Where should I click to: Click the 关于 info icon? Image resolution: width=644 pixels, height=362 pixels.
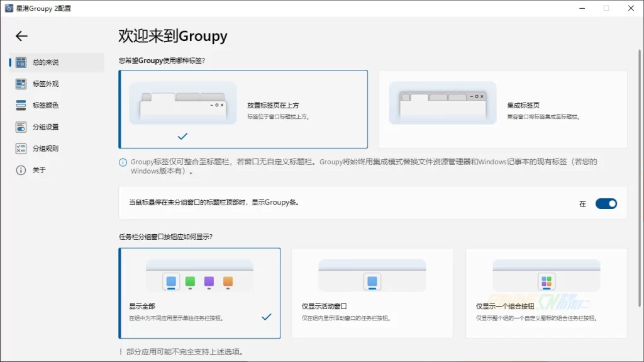(21, 170)
